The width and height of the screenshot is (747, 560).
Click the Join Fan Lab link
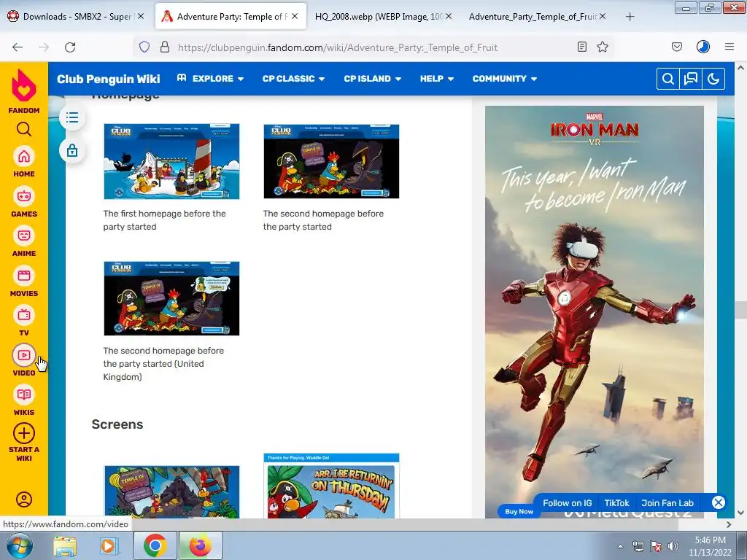(667, 503)
